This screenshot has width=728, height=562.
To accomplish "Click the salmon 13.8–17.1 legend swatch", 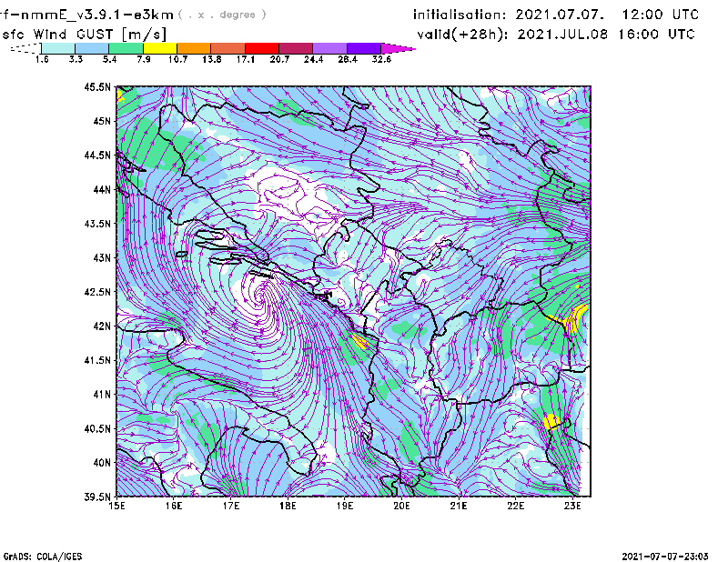I will coord(228,48).
